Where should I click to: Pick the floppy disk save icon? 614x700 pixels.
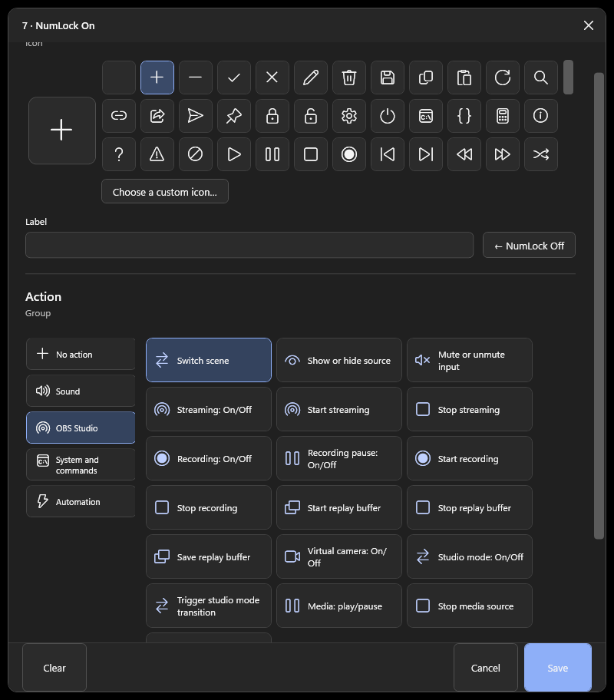[388, 78]
